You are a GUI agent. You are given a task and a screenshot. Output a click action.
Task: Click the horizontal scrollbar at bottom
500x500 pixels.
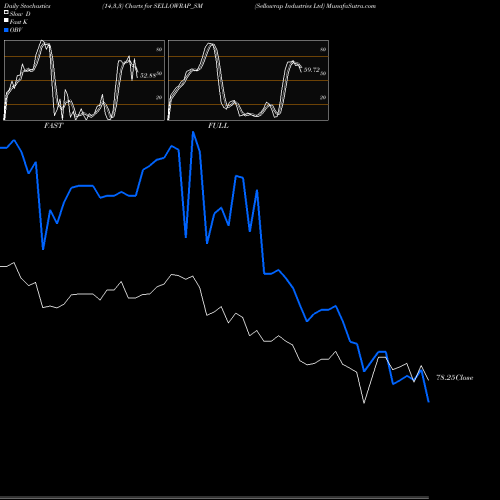point(214,498)
